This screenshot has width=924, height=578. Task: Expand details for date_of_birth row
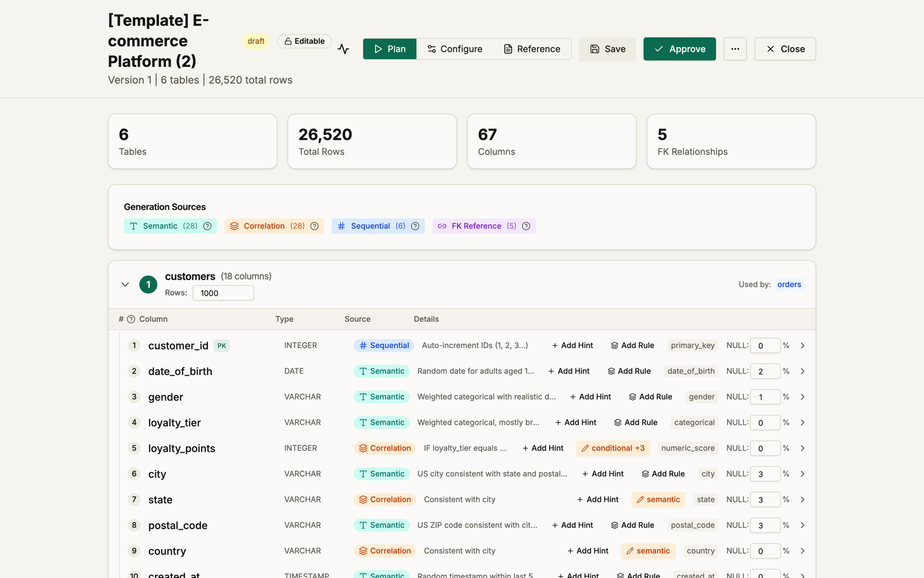[x=803, y=371]
